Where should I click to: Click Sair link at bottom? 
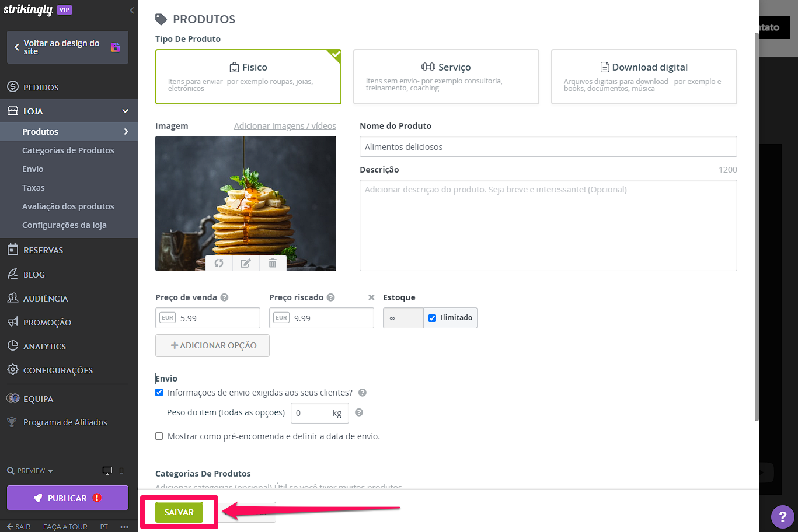19,527
